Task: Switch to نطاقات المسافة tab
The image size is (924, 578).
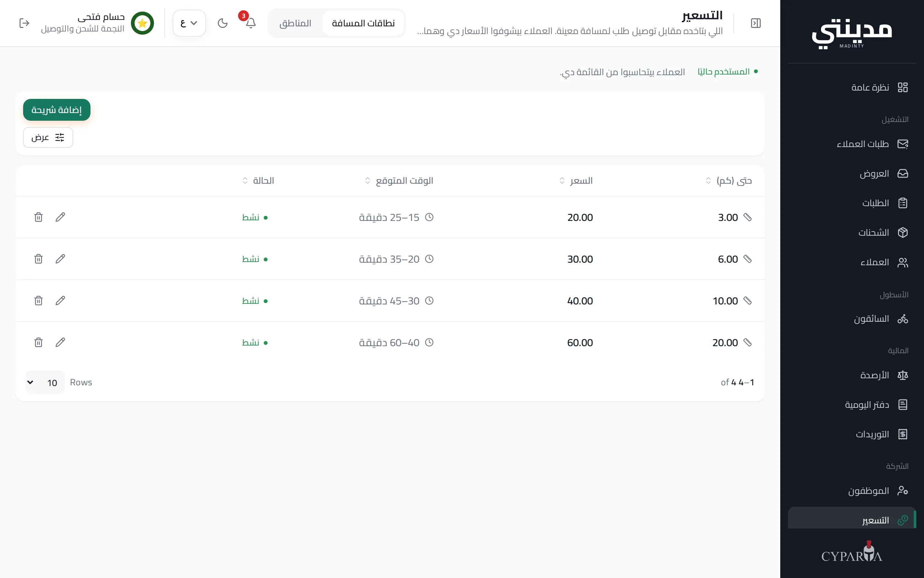Action: (363, 23)
